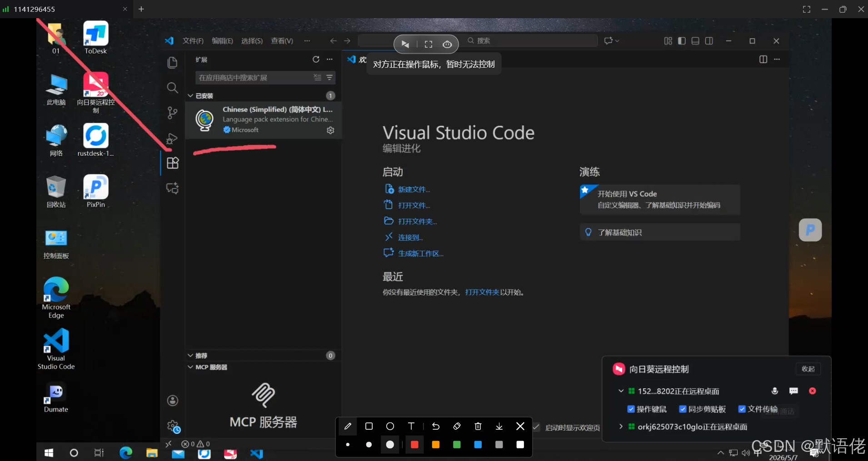Select the rectangle annotation tool

(369, 426)
